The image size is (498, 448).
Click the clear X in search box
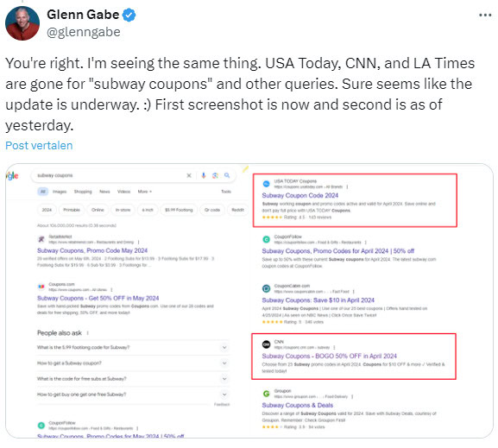pyautogui.click(x=189, y=175)
